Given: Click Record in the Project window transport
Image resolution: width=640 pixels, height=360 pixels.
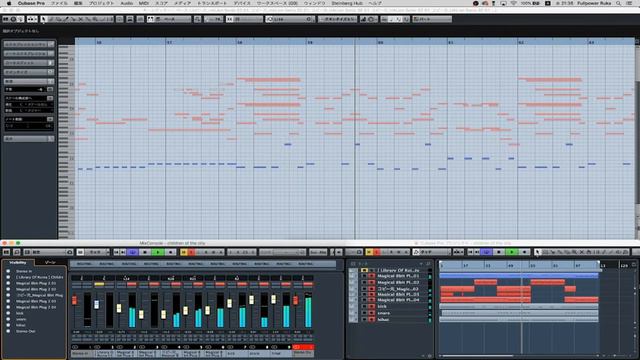Looking at the screenshot, I should pyautogui.click(x=524, y=252).
